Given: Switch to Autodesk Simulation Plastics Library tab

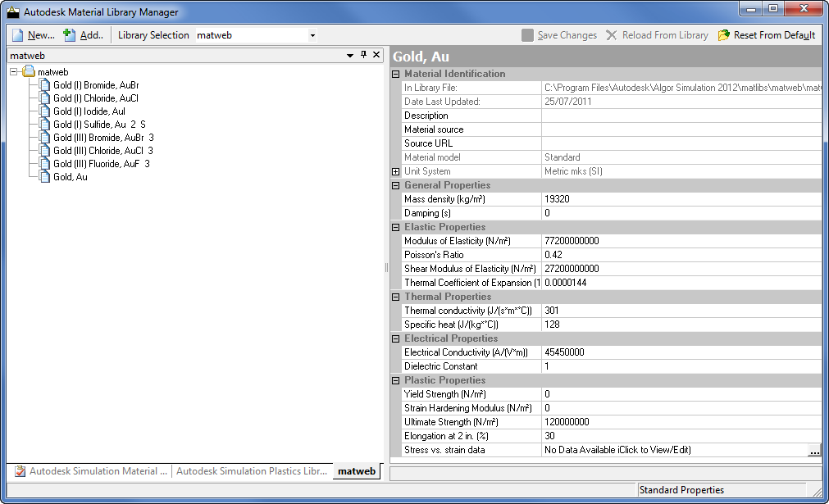Looking at the screenshot, I should pos(252,471).
